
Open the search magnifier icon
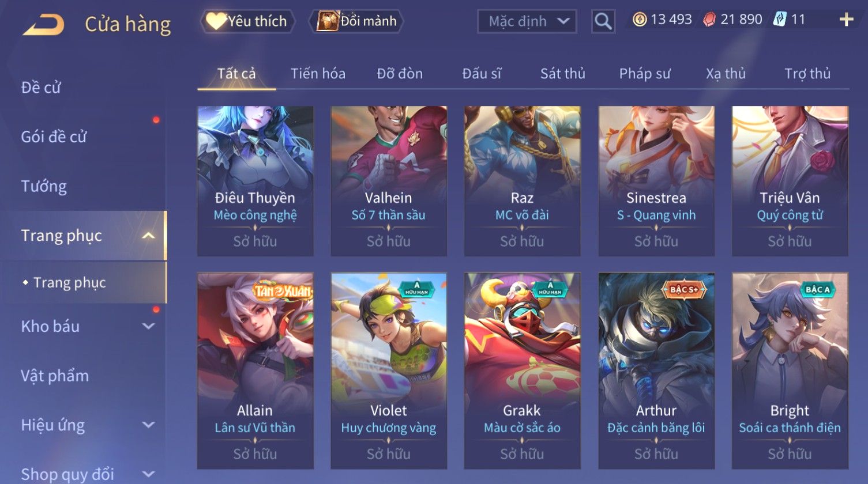click(x=603, y=22)
